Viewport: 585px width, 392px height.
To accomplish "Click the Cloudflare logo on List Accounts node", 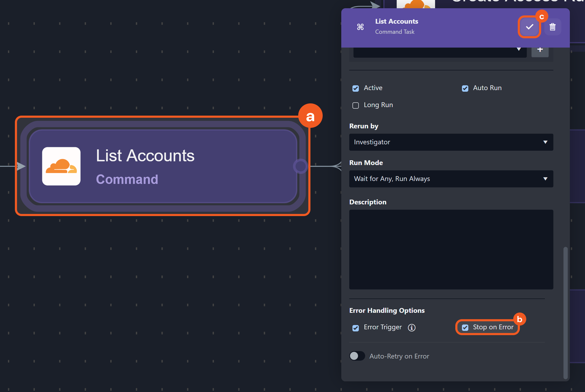I will pos(61,166).
